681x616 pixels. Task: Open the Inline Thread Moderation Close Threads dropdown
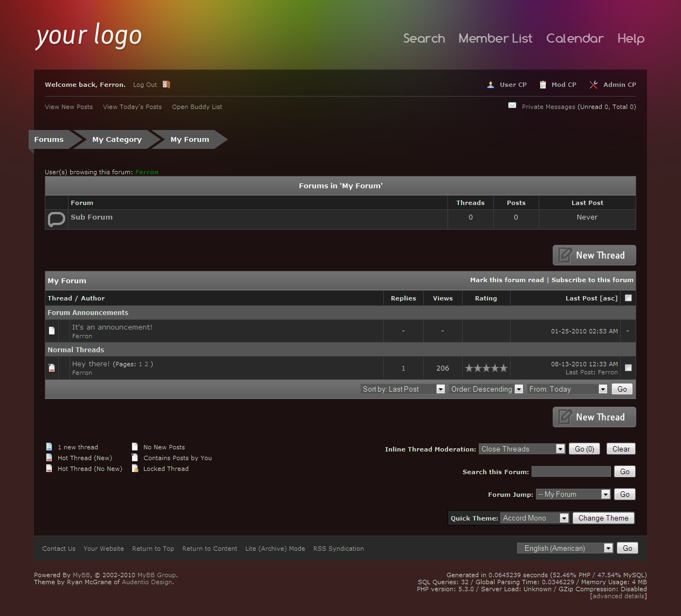pyautogui.click(x=522, y=449)
